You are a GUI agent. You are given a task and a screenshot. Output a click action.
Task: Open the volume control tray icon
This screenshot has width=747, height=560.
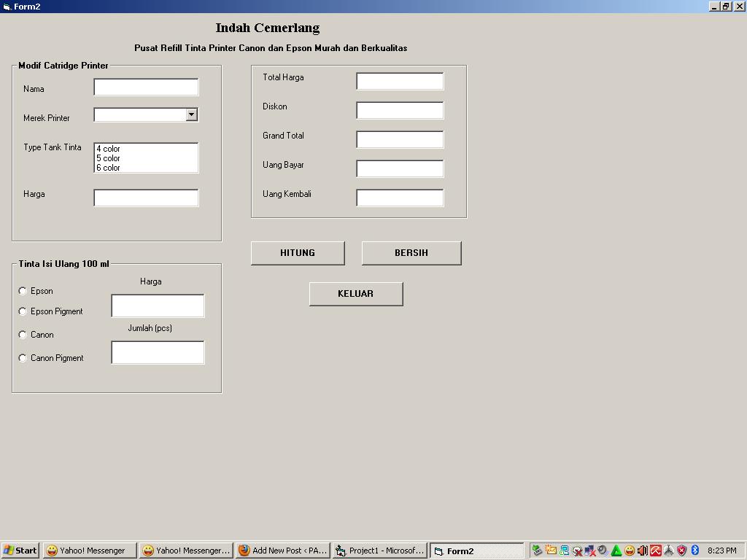coord(642,551)
